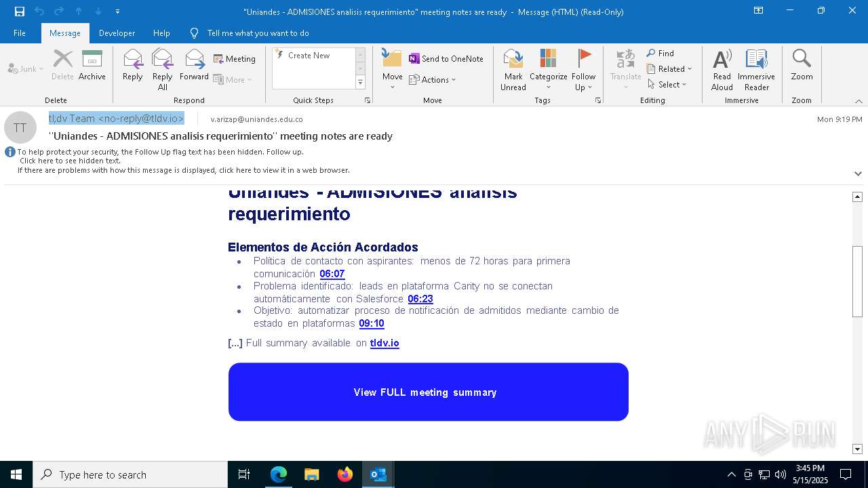
Task: Click Reply All
Action: [x=163, y=70]
